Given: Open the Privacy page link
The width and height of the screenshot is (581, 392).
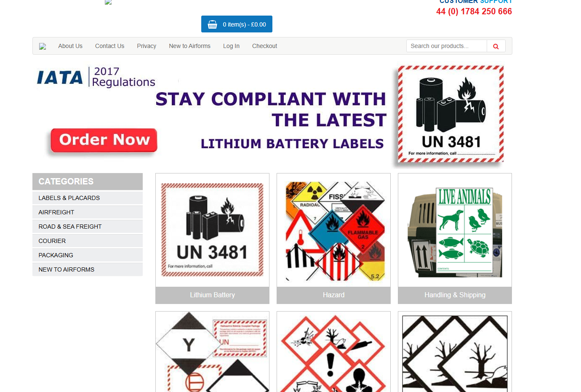Looking at the screenshot, I should pyautogui.click(x=147, y=46).
